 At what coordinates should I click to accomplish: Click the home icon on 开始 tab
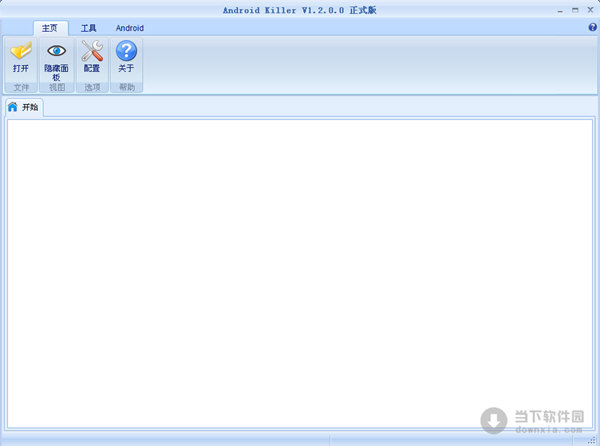(13, 107)
